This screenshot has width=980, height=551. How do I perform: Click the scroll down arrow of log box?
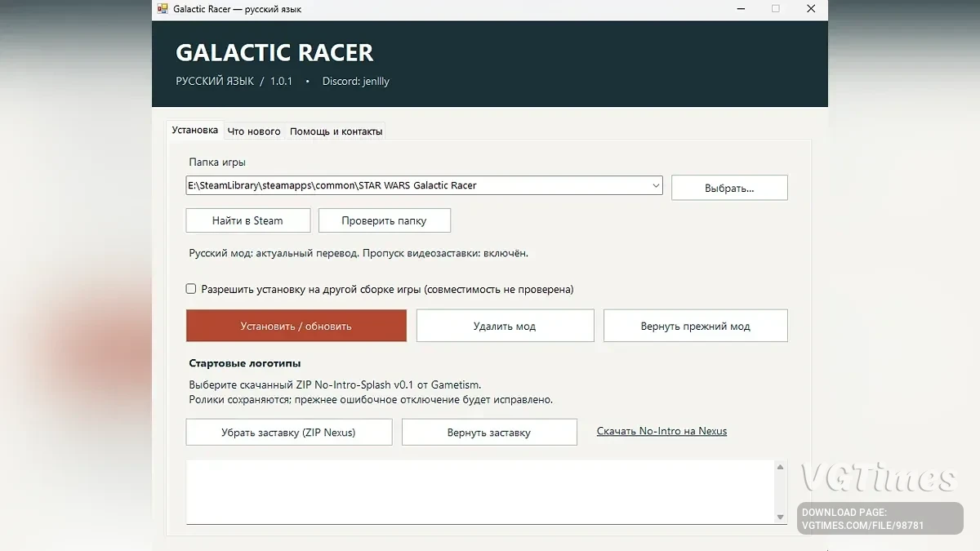tap(780, 517)
